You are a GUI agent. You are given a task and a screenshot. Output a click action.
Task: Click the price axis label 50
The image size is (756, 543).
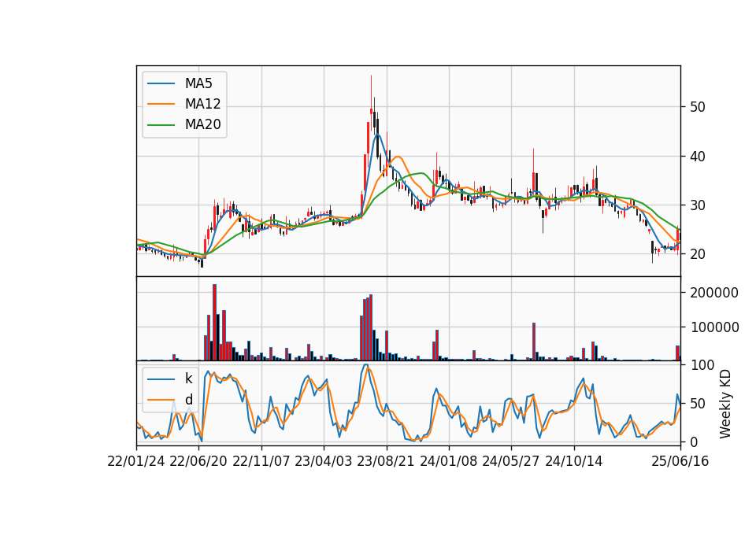(x=698, y=107)
